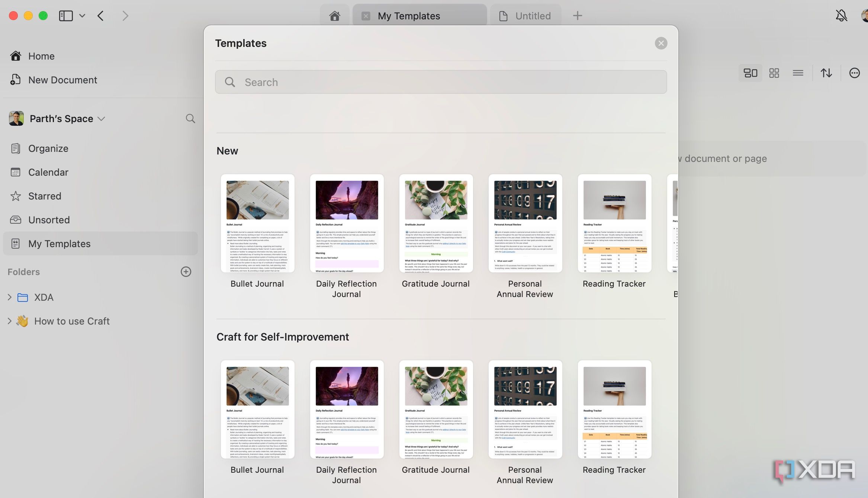Toggle the sidebar panel icon
This screenshot has width=868, height=498.
(x=66, y=16)
